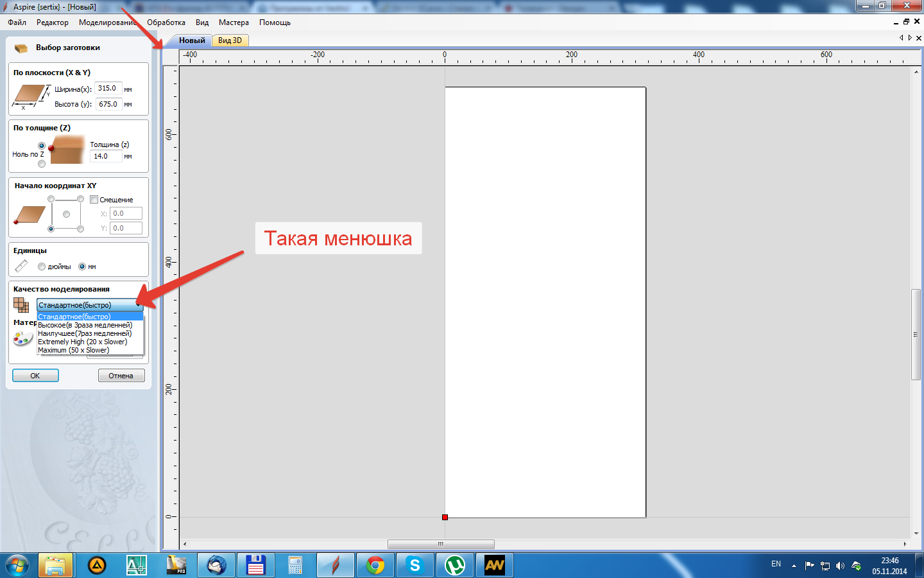The height and width of the screenshot is (578, 924).
Task: Click the Толщина (z) field showing 14.0
Action: pos(106,156)
